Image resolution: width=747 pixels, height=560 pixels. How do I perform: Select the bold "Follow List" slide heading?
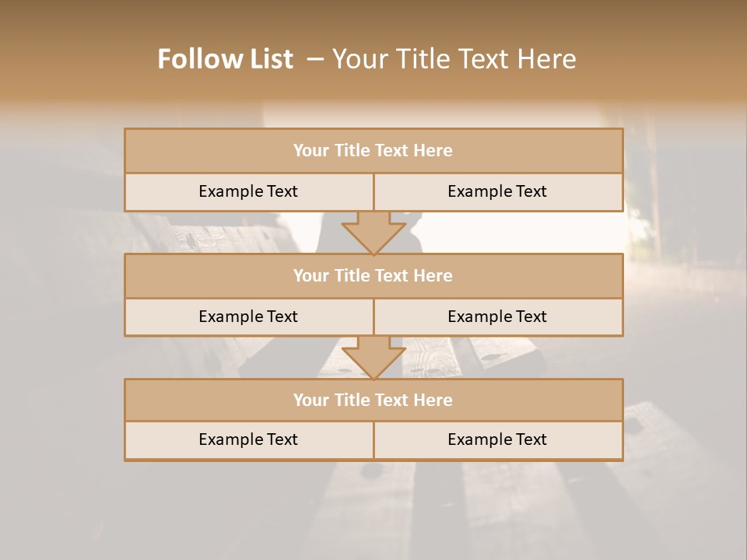(x=226, y=58)
